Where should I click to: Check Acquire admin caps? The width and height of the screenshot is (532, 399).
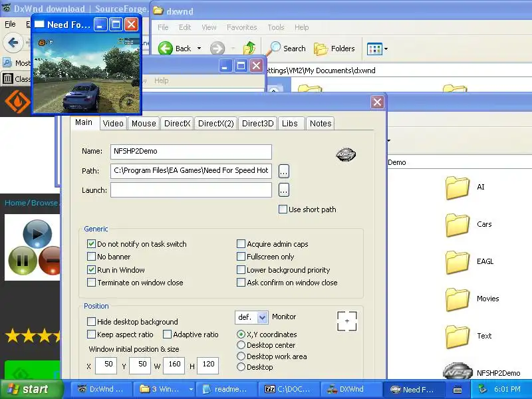(241, 244)
